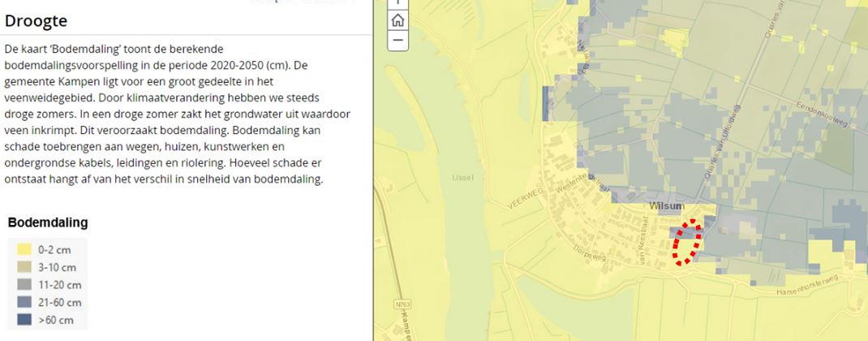This screenshot has width=868, height=341.
Task: Click the '3-10 cm' legend text
Action: click(x=57, y=267)
